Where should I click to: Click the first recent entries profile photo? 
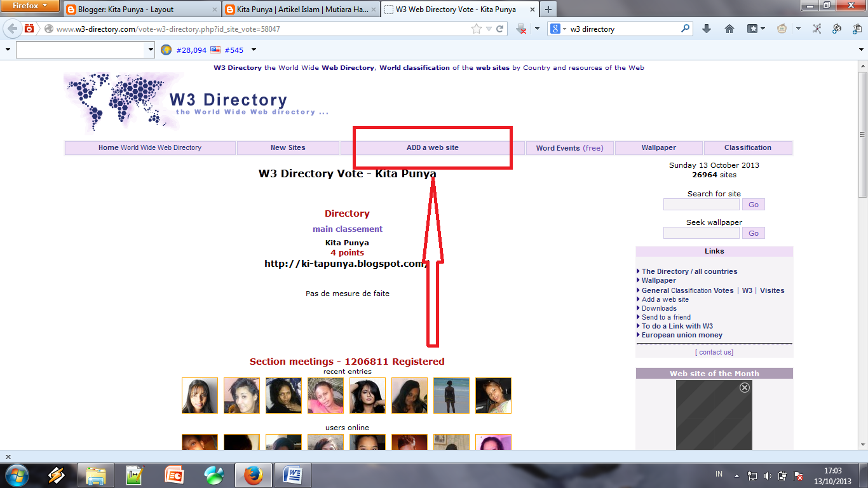200,395
